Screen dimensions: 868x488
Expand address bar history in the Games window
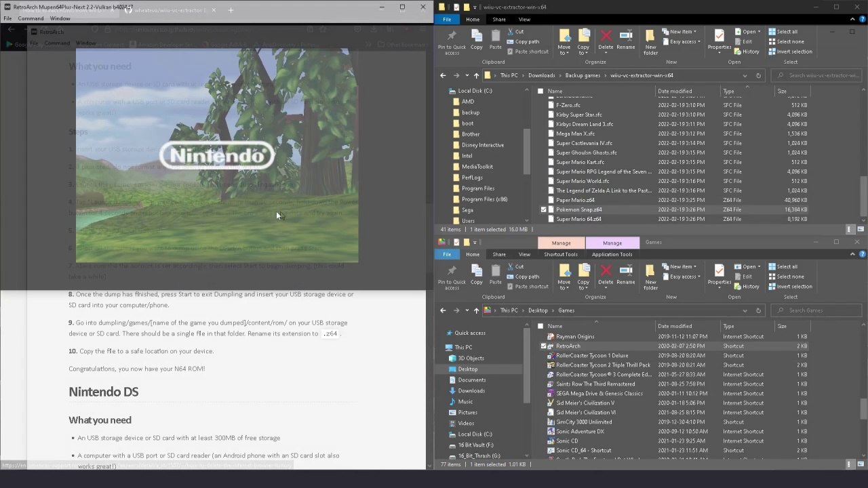tap(745, 310)
